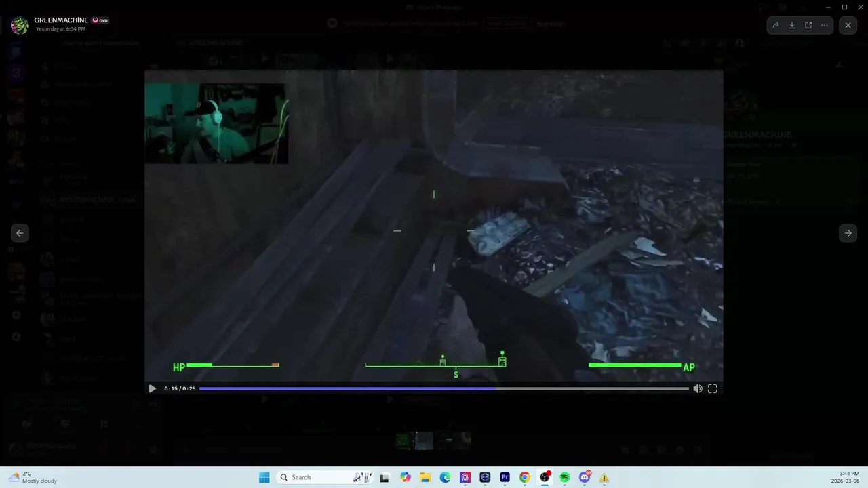Open Google Chrome from the taskbar
This screenshot has height=488, width=868.
[525, 477]
